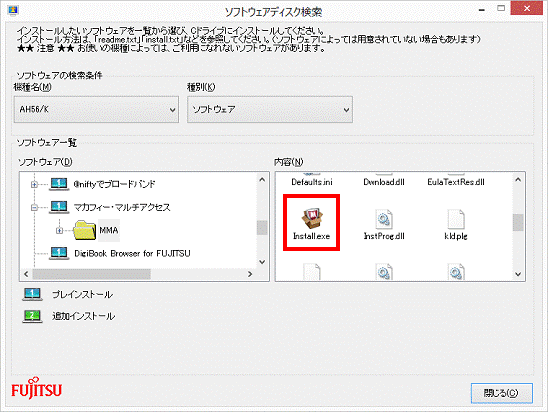Click the プレインストール legend icon
This screenshot has width=548, height=412.
[x=32, y=294]
